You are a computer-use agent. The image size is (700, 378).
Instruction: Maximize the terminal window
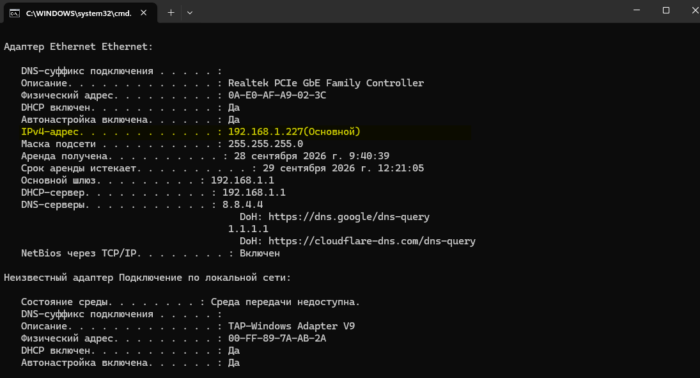tap(666, 10)
